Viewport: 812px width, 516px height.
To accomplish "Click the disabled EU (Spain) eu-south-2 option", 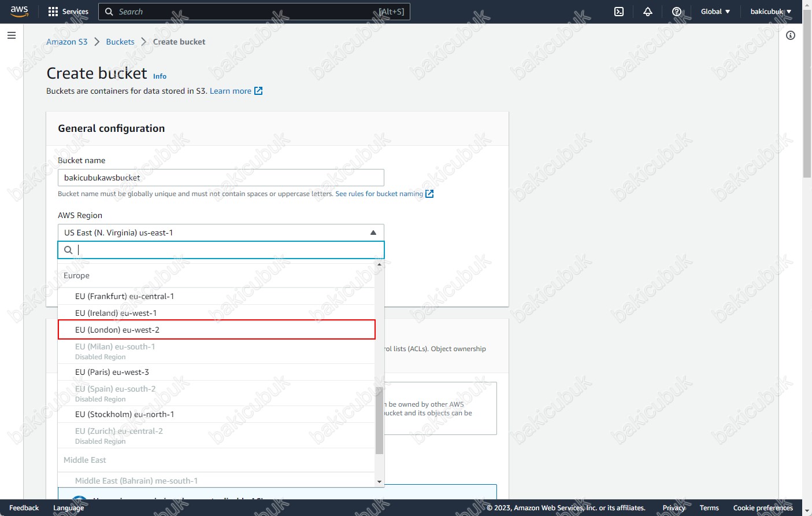I will tap(217, 393).
